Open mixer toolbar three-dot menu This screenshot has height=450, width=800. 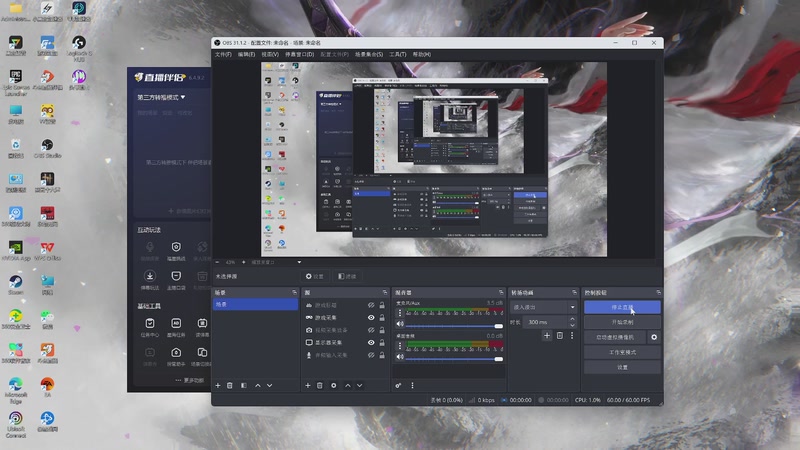click(x=412, y=386)
